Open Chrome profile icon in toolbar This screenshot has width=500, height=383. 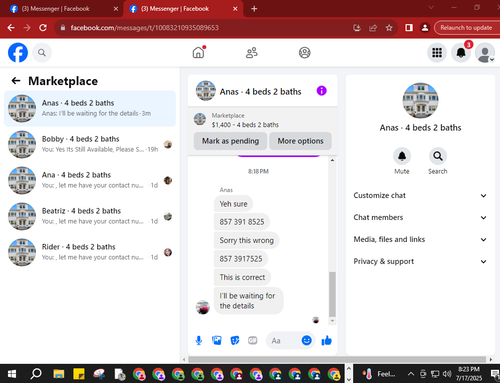pos(425,28)
